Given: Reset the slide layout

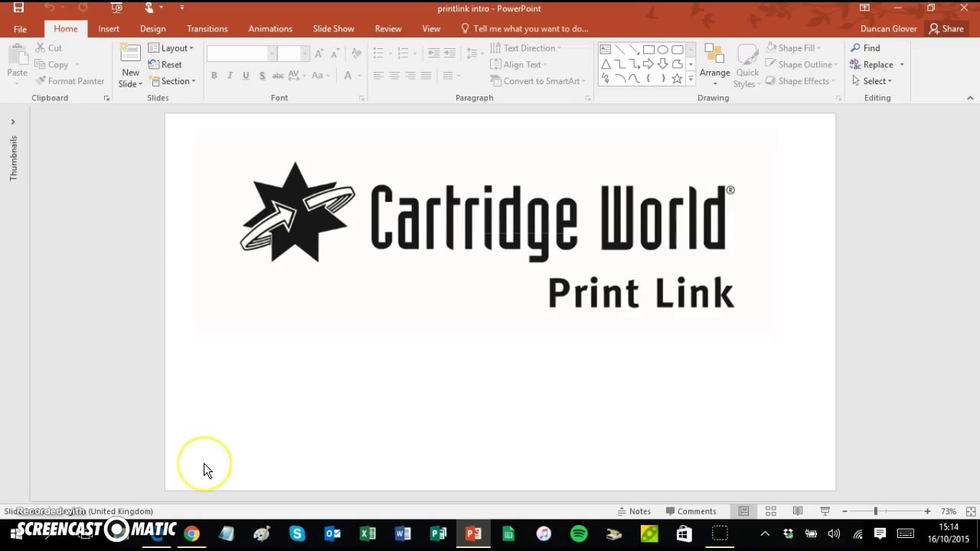Looking at the screenshot, I should pos(165,64).
